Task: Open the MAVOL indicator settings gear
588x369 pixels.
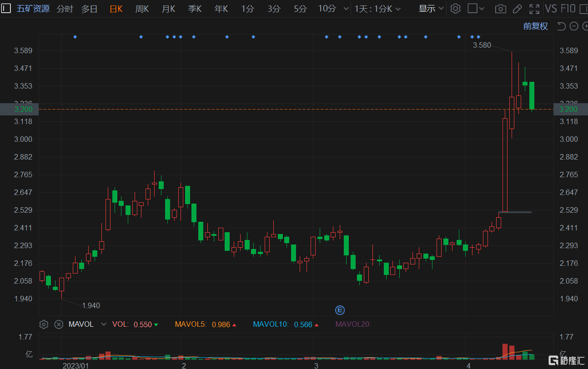Action: (44, 324)
